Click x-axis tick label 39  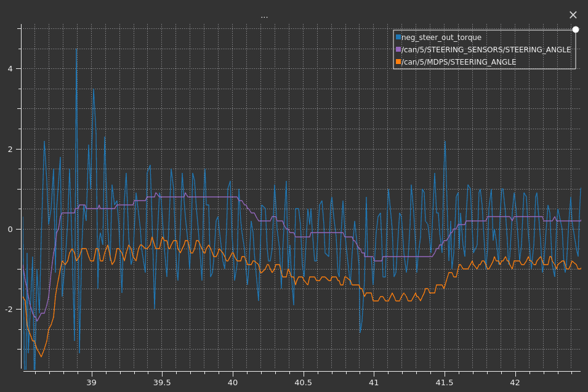pyautogui.click(x=92, y=383)
